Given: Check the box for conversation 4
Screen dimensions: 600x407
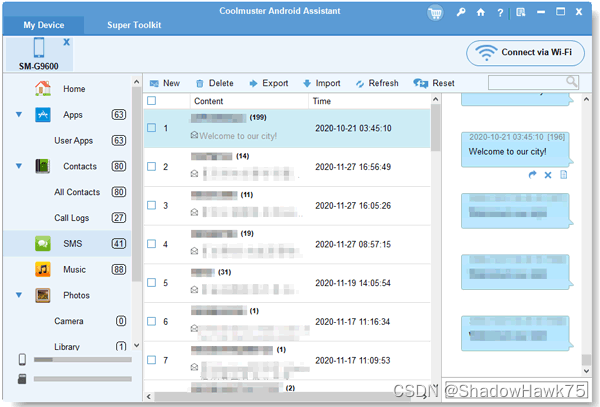Looking at the screenshot, I should [x=152, y=244].
